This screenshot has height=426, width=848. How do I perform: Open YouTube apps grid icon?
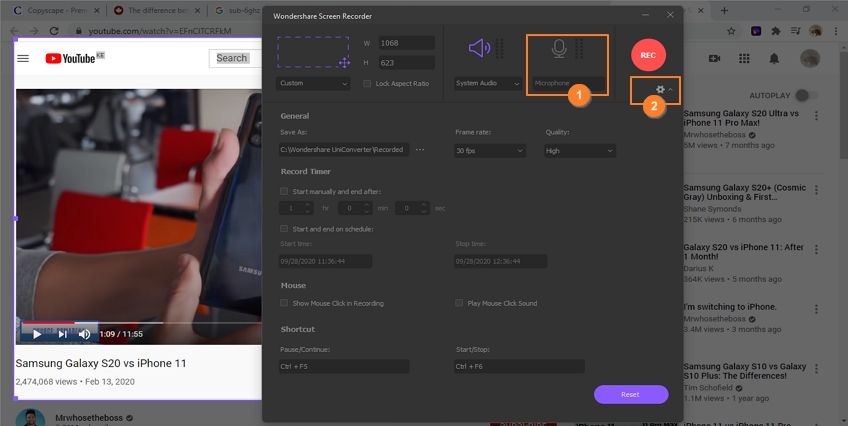[744, 58]
